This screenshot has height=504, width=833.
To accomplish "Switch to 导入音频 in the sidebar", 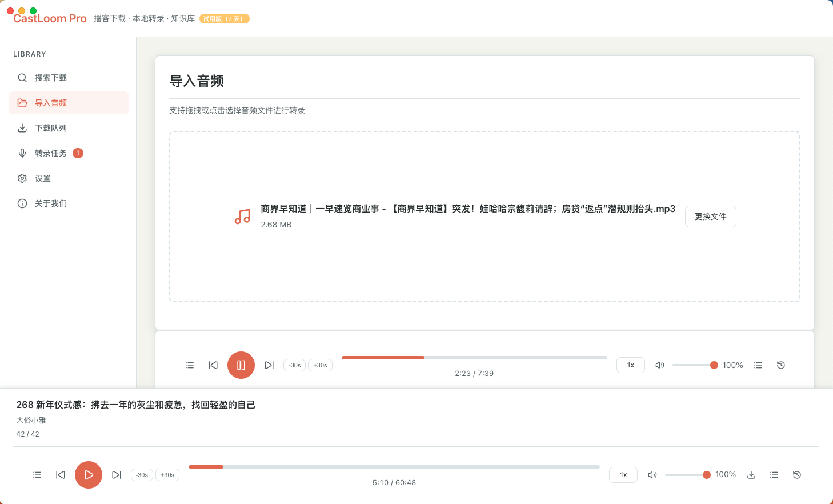I will (x=50, y=103).
